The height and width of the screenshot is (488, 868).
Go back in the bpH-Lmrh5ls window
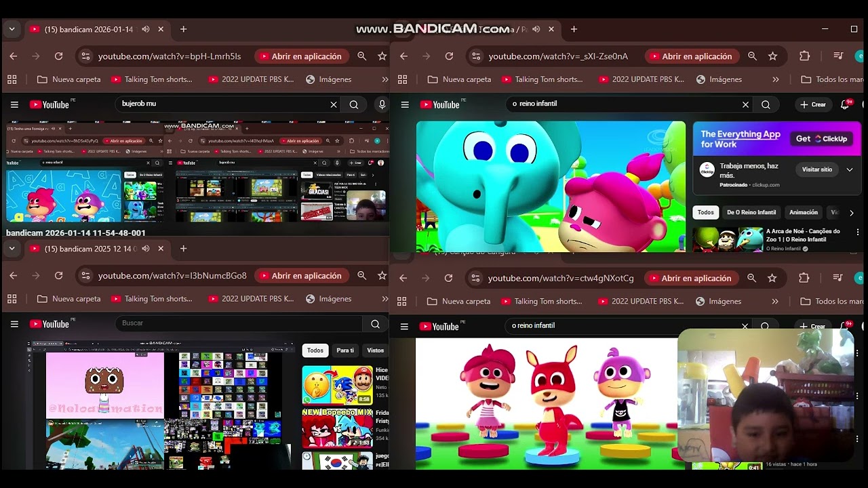pyautogui.click(x=14, y=56)
